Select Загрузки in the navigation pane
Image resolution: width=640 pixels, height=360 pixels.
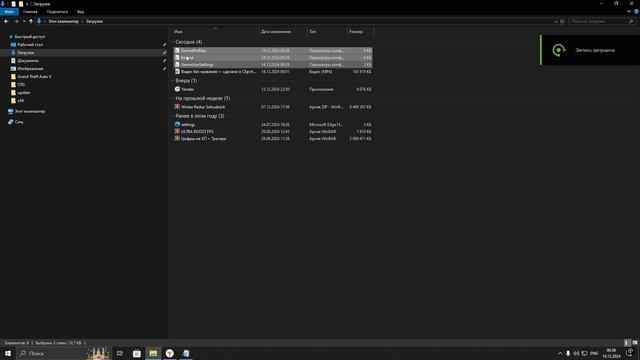click(25, 53)
